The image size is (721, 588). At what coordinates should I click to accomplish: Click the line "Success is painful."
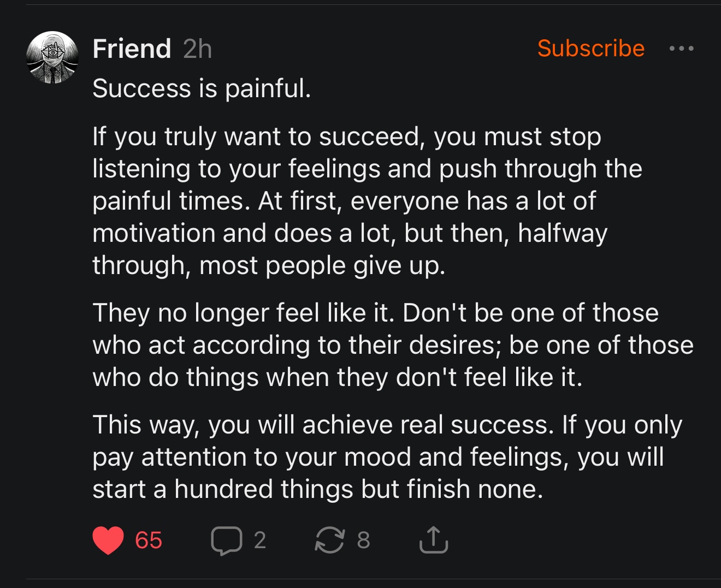[202, 88]
